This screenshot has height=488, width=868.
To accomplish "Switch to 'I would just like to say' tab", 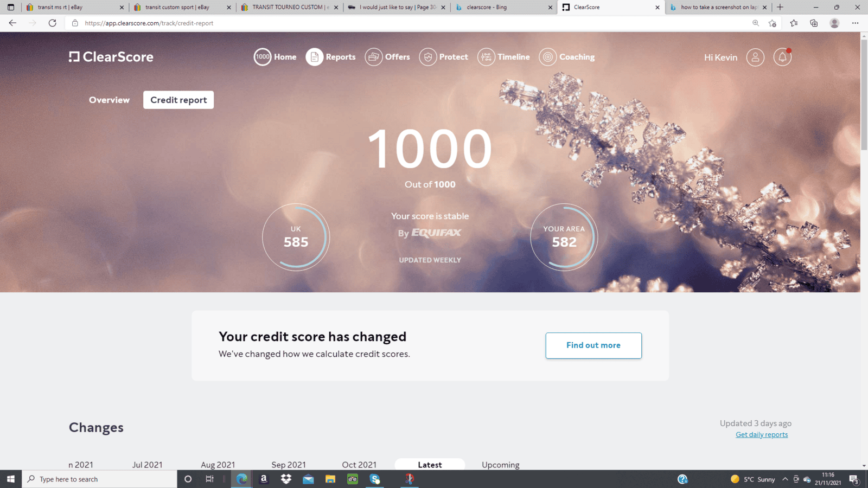I will (398, 7).
